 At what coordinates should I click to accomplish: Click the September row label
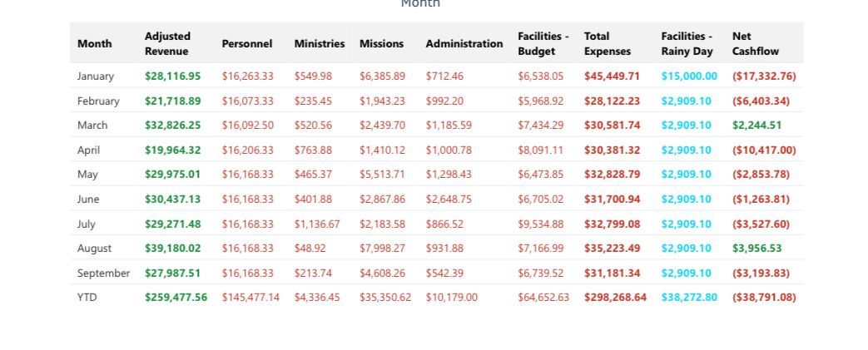[103, 273]
